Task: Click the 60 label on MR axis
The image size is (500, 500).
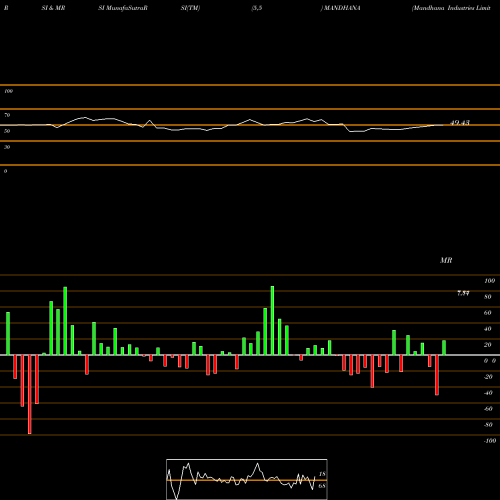Action: 488,313
